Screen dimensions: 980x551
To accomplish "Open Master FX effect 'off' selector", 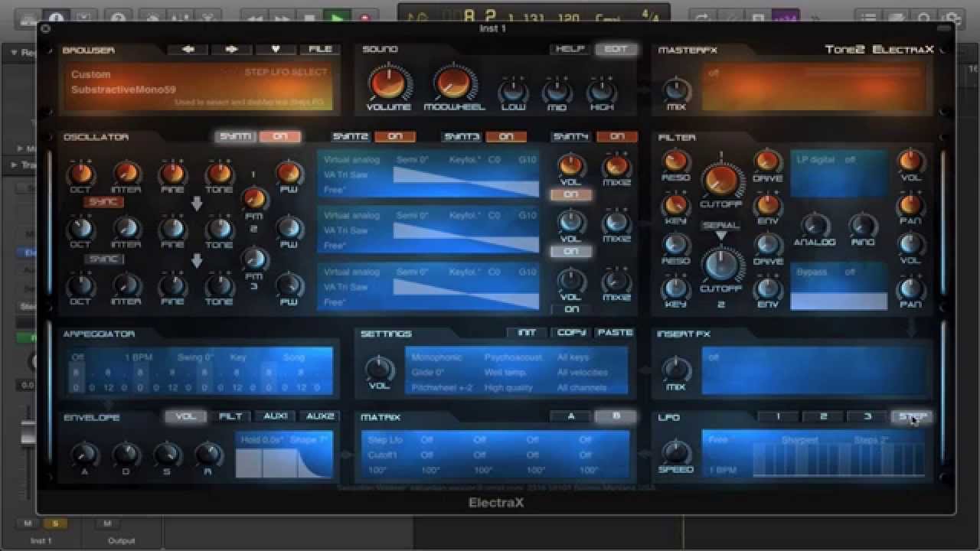I will click(x=714, y=73).
